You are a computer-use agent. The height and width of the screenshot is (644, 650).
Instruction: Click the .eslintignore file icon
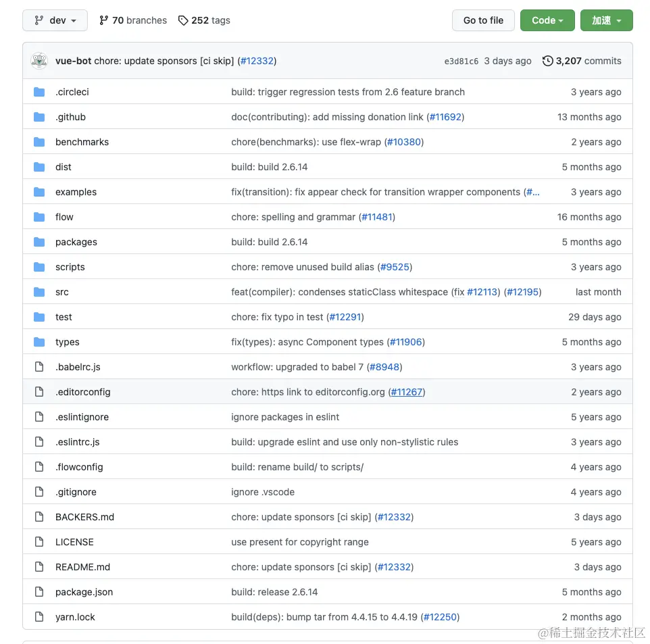click(x=39, y=417)
